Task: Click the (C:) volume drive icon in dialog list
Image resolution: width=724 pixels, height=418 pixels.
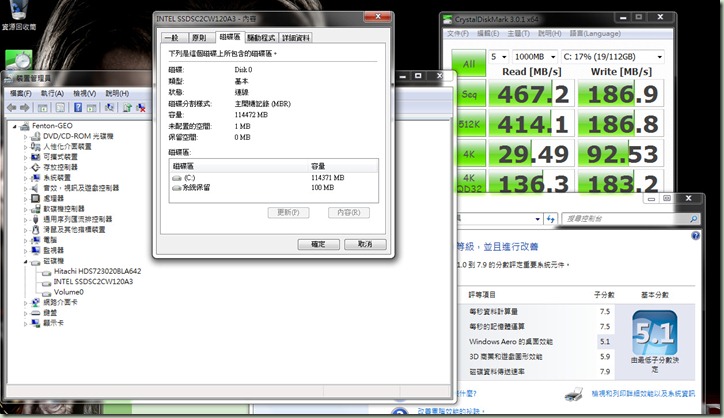Action: pyautogui.click(x=177, y=178)
